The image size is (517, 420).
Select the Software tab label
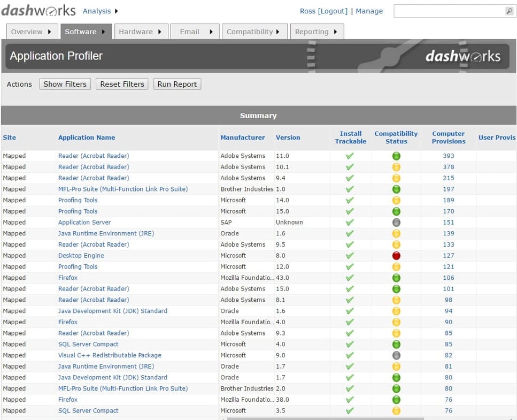coord(81,32)
